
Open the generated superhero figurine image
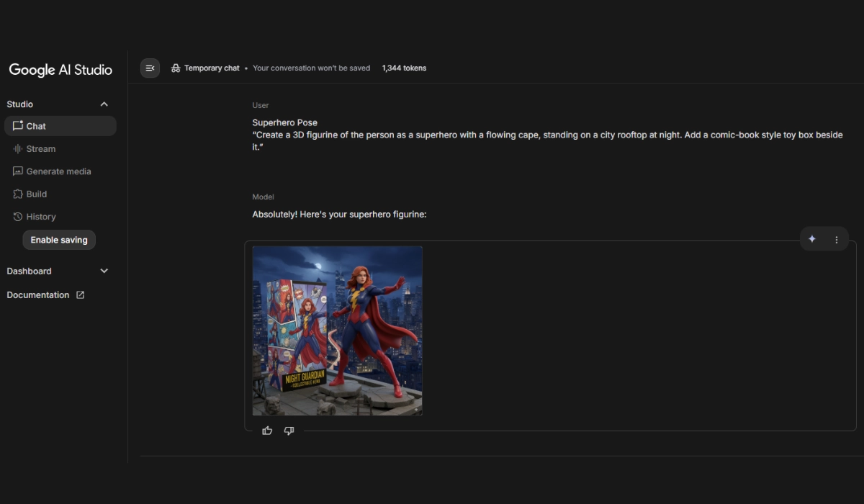[337, 330]
